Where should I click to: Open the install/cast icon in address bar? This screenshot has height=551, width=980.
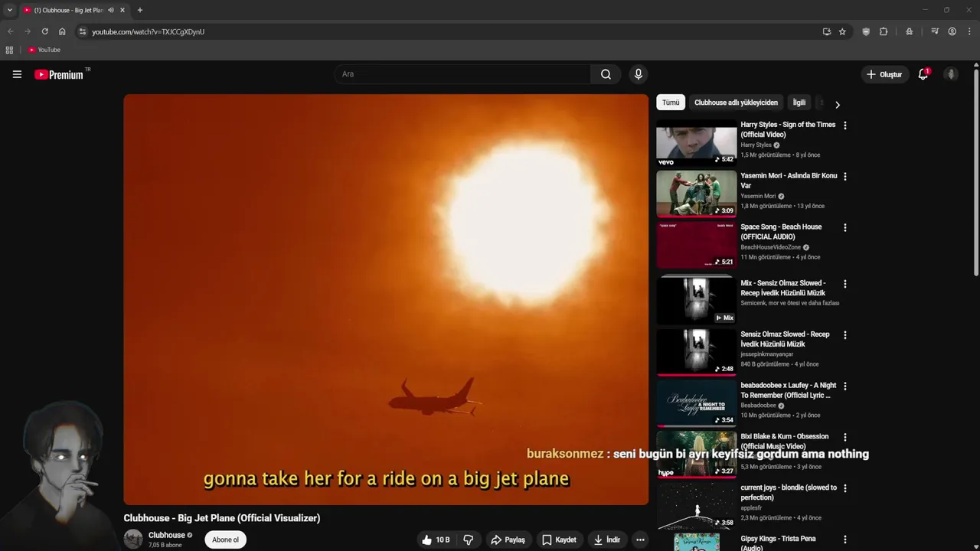tap(827, 31)
